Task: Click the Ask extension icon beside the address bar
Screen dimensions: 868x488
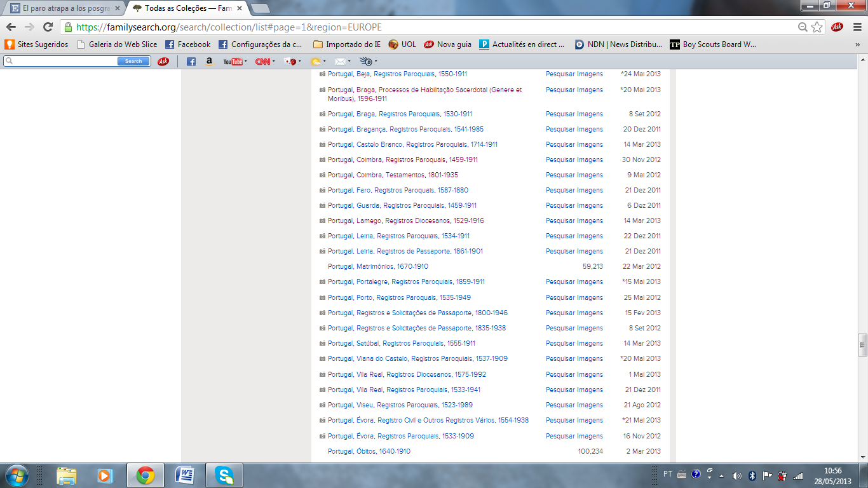Action: [837, 27]
